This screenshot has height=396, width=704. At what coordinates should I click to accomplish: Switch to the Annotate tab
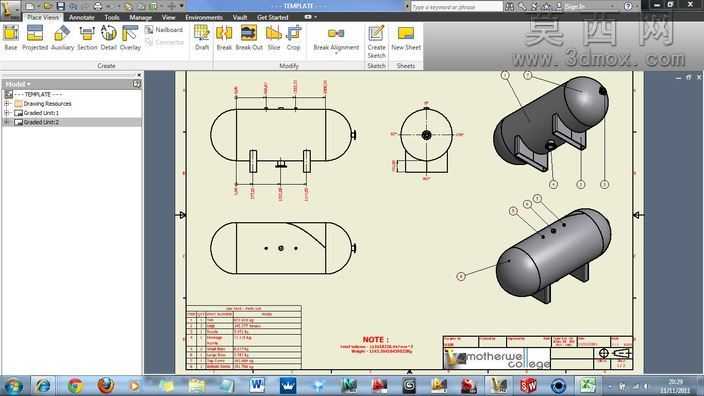[82, 17]
